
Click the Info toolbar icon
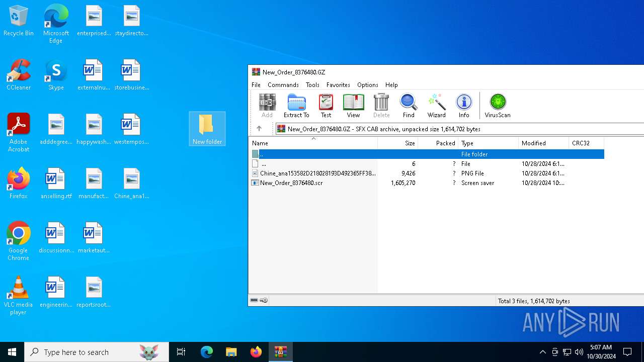click(x=464, y=106)
